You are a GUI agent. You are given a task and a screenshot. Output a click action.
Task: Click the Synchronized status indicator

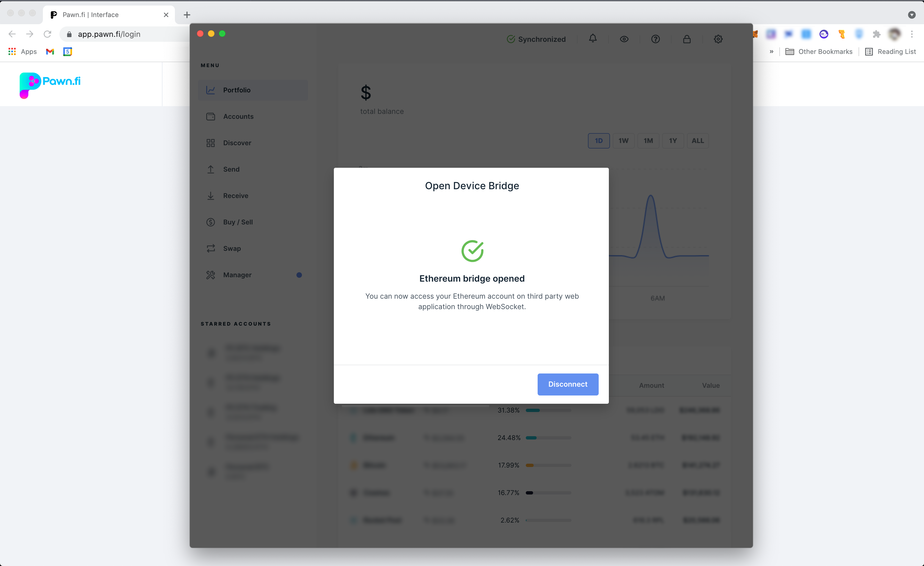(536, 39)
